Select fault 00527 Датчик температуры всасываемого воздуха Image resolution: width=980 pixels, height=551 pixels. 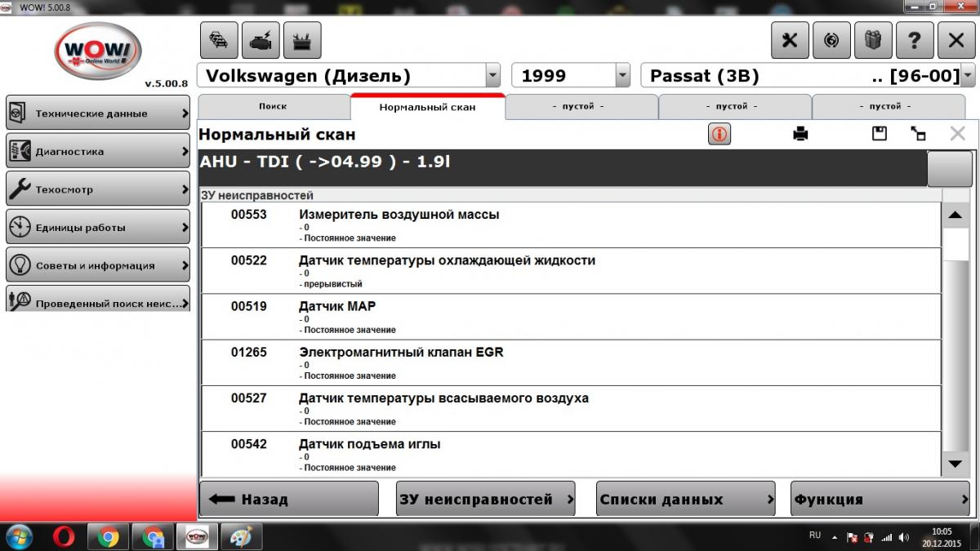click(571, 408)
